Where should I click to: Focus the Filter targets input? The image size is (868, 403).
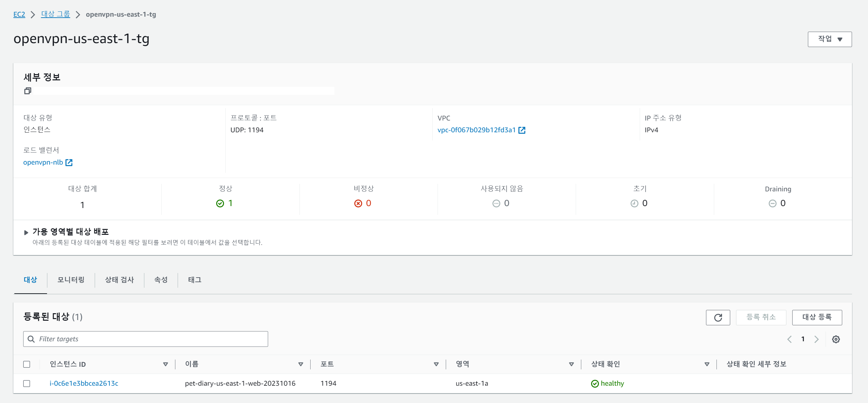(146, 339)
